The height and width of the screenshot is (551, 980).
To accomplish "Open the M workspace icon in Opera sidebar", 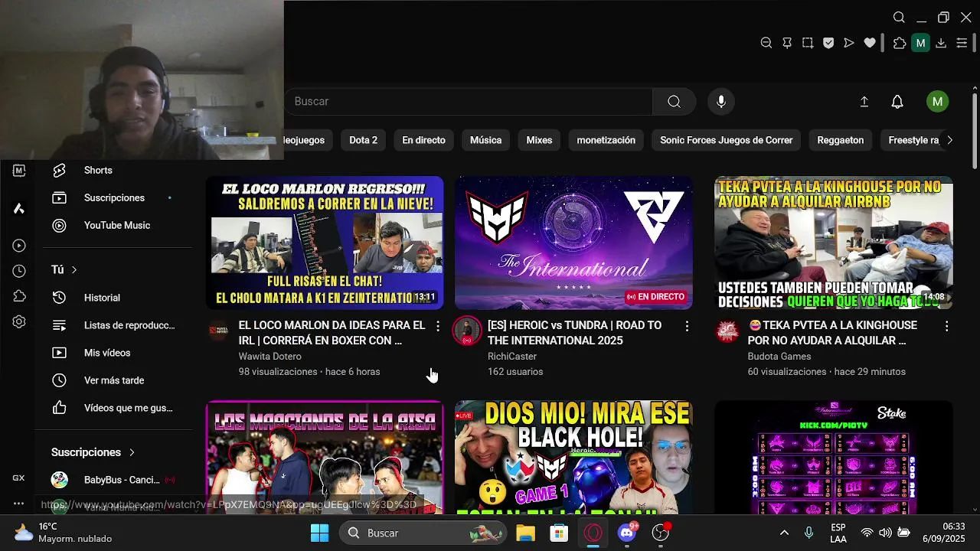I will (x=19, y=171).
